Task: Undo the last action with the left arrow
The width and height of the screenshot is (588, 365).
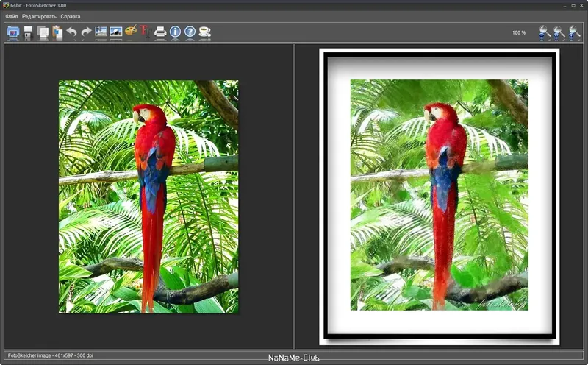Action: 71,32
